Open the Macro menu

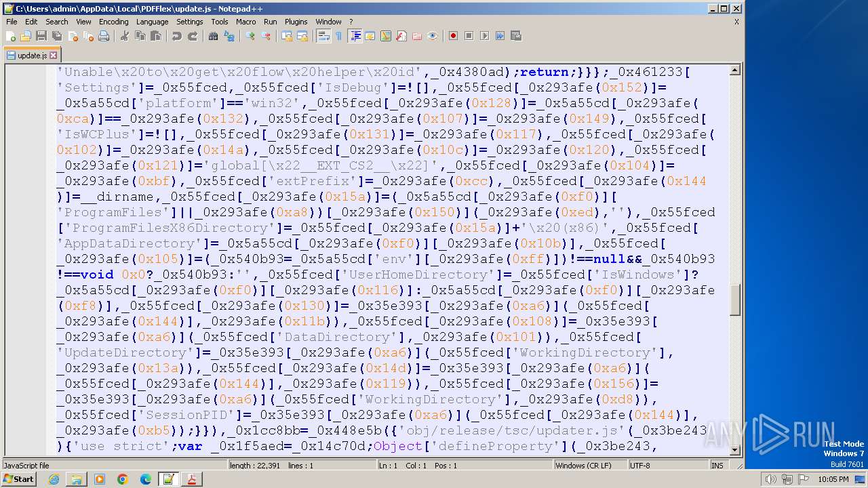[x=245, y=22]
